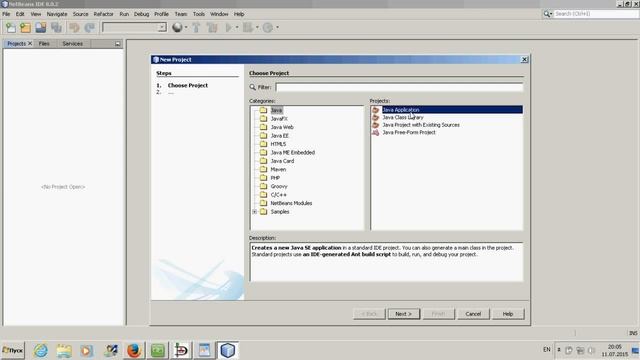Select the NetBeans Modules category
The width and height of the screenshot is (640, 360).
(291, 203)
